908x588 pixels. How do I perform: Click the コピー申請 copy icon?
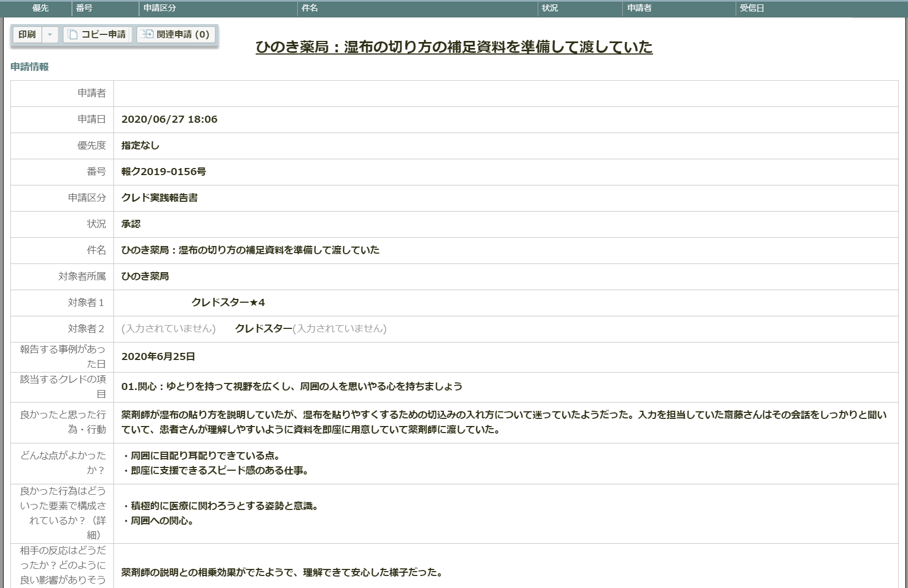coord(73,34)
